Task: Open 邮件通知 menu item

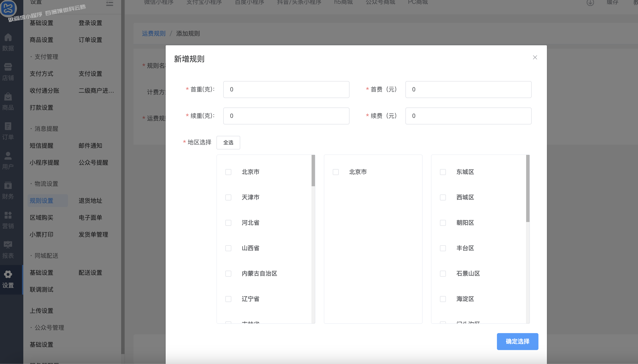Action: tap(90, 146)
